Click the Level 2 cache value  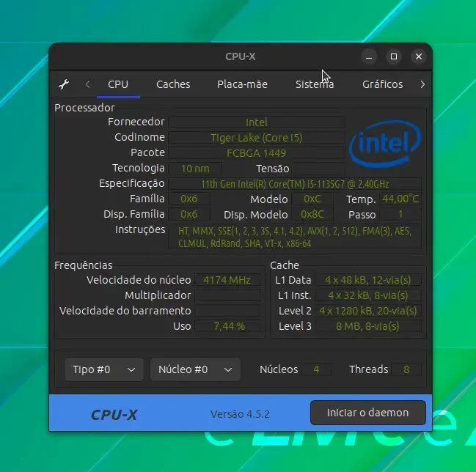368,311
